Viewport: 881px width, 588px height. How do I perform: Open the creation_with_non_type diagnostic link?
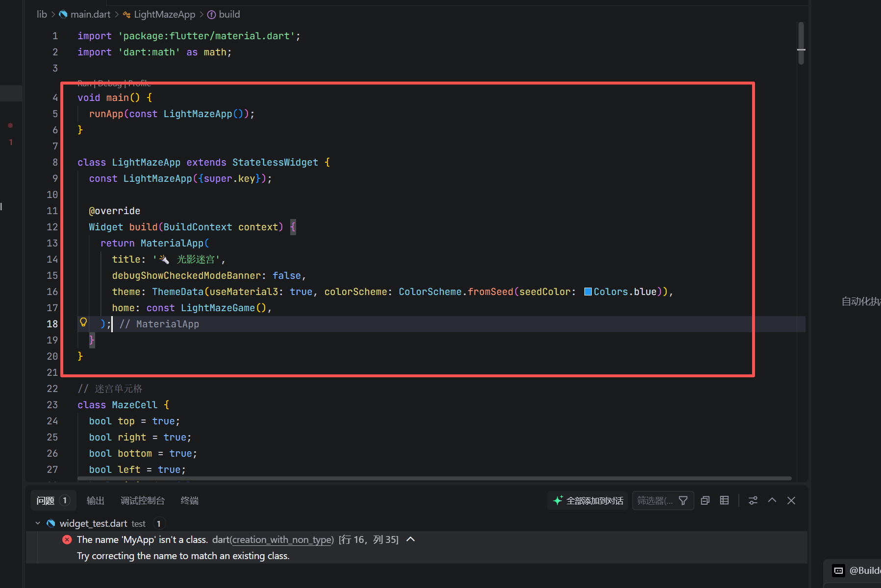point(281,539)
